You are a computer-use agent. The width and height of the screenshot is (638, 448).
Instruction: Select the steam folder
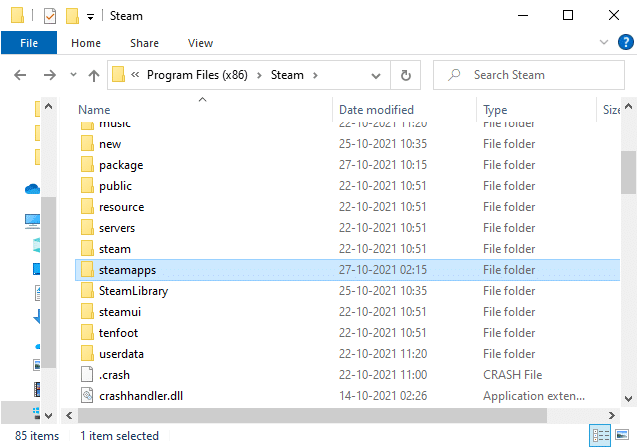coord(348,249)
